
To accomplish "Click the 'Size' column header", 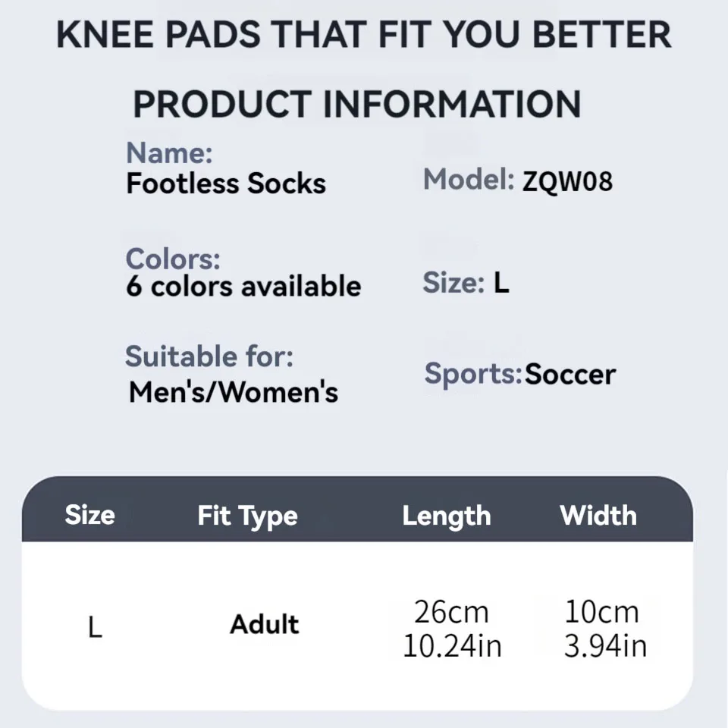I will (89, 515).
